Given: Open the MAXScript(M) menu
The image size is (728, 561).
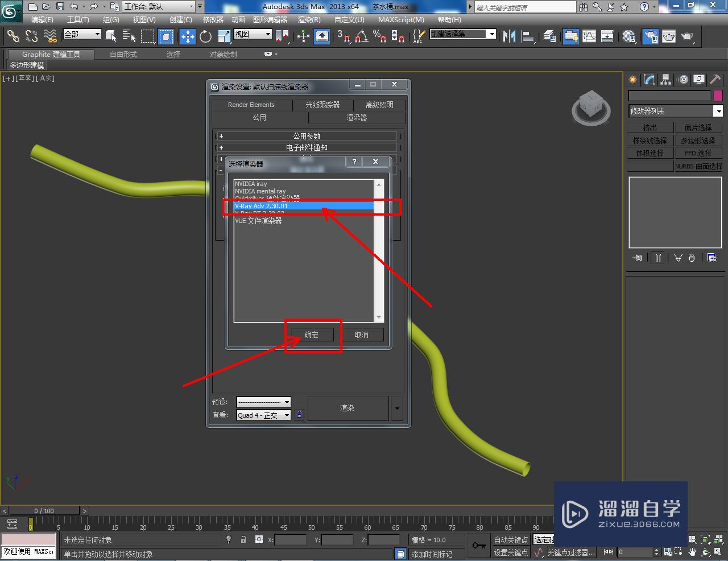Looking at the screenshot, I should [401, 20].
